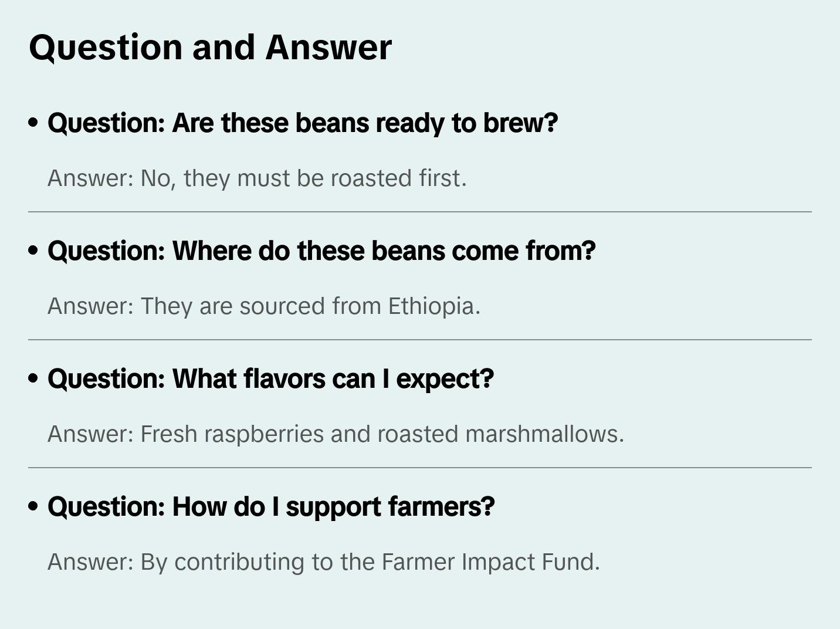Click the bullet beside the bean origin question
Screen dimensions: 840x629
(33, 251)
